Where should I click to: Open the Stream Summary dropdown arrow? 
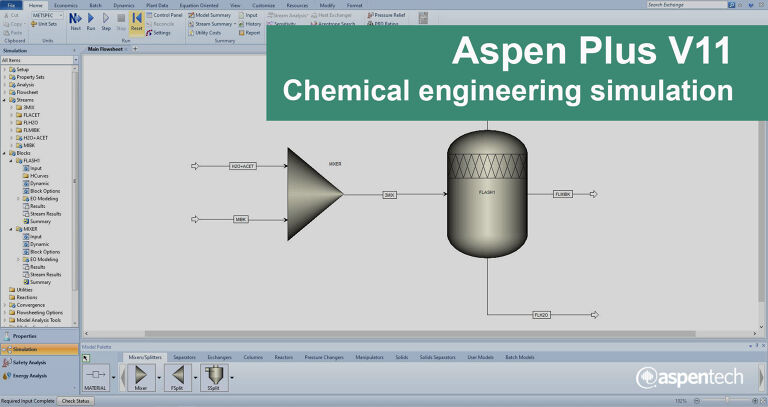(235, 24)
